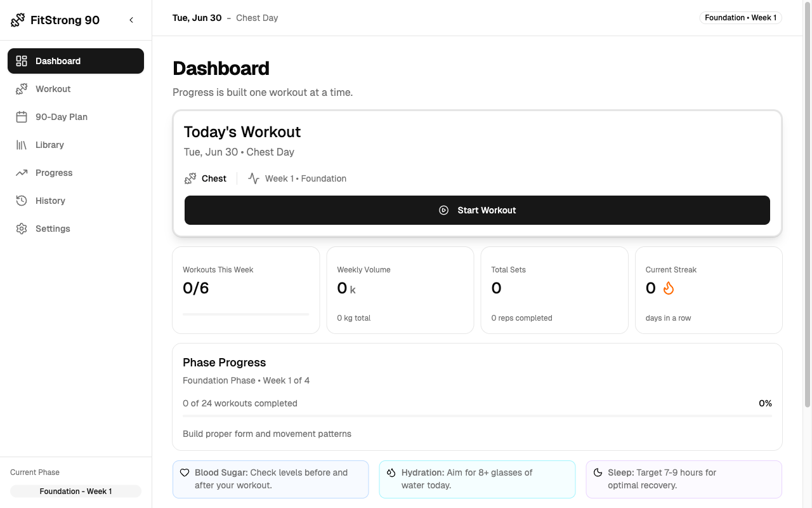Go to the Workout page

(x=75, y=89)
